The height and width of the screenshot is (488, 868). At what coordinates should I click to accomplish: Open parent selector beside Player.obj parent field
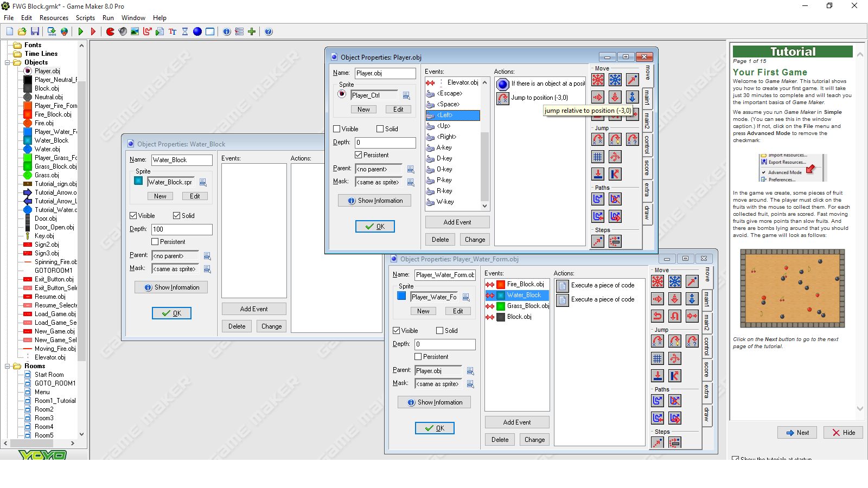pyautogui.click(x=411, y=169)
